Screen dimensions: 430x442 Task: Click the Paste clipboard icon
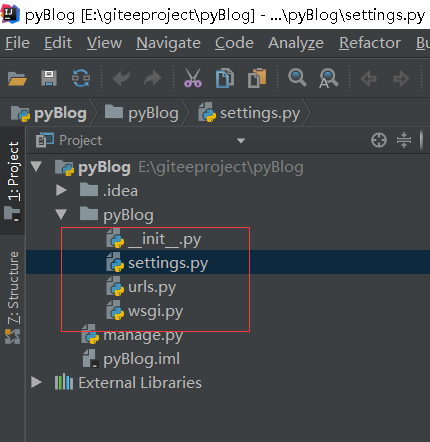pos(257,78)
